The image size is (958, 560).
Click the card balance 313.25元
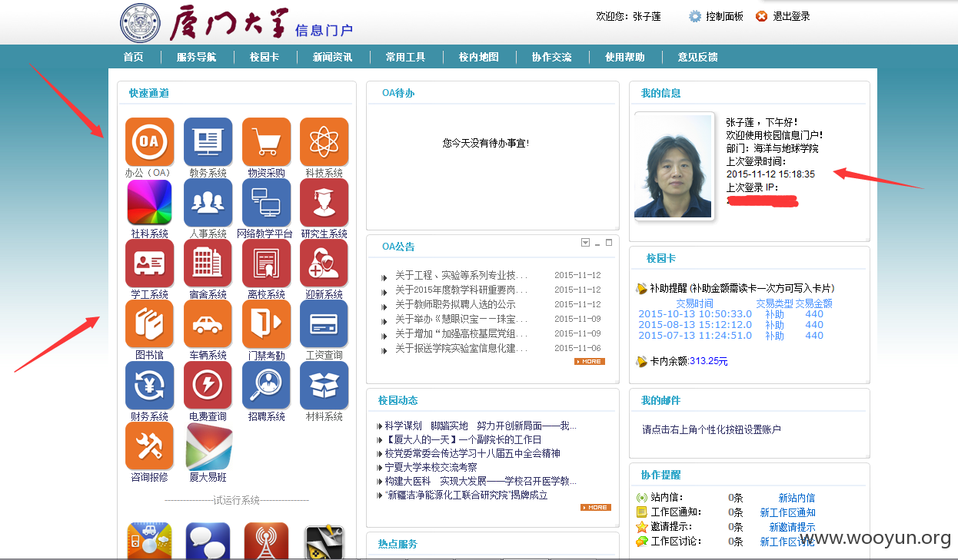click(709, 361)
